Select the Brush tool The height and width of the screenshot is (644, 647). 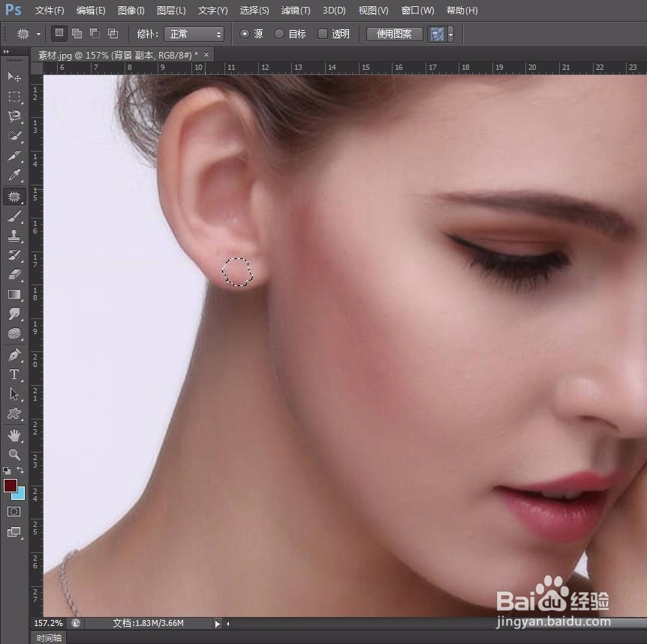[14, 215]
